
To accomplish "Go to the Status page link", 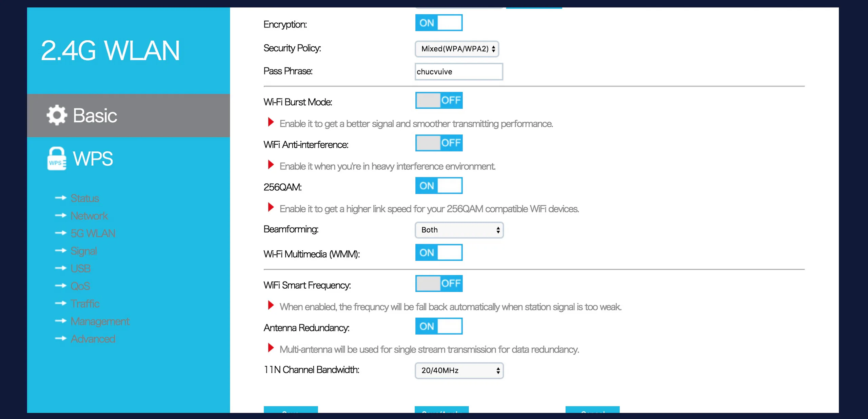I will 85,198.
